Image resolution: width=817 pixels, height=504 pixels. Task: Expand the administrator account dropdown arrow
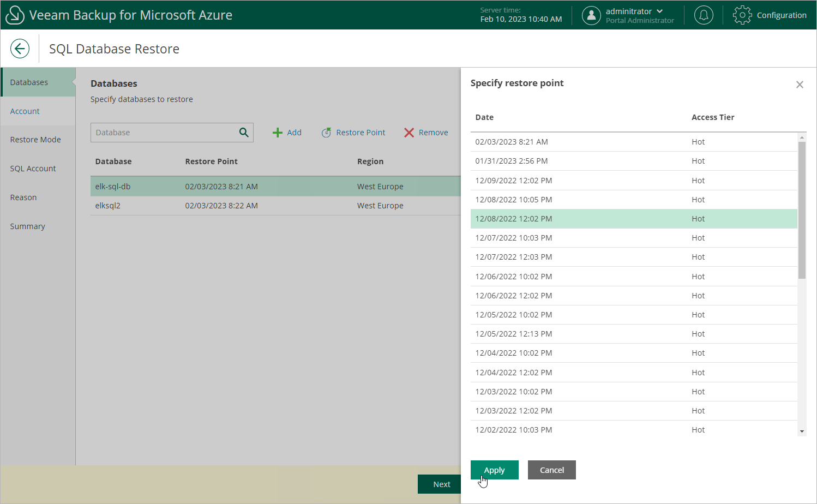660,11
